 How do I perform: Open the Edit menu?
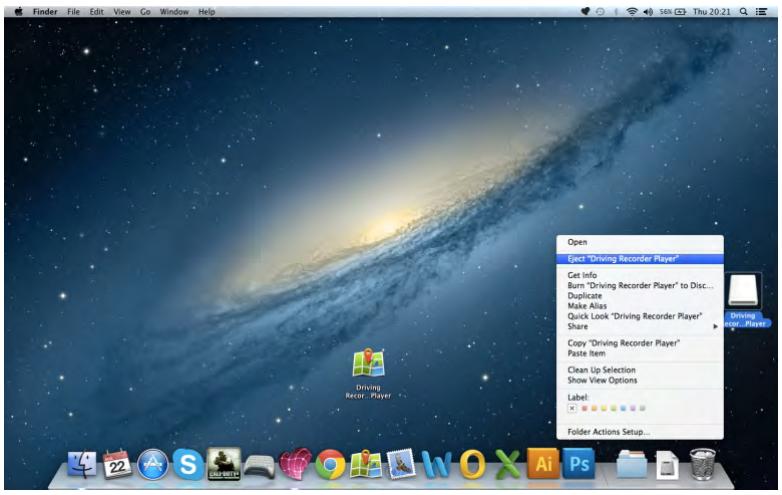coord(96,11)
